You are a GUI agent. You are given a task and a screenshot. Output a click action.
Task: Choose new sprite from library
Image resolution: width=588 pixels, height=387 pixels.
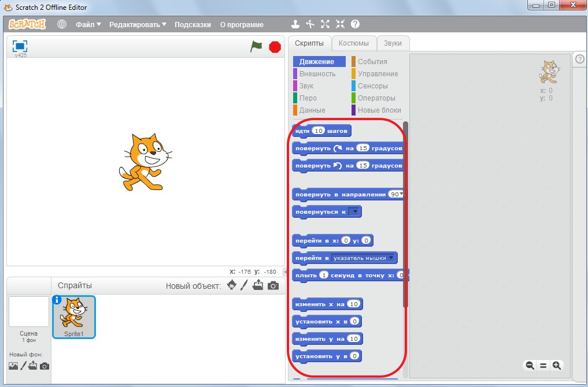[x=232, y=285]
